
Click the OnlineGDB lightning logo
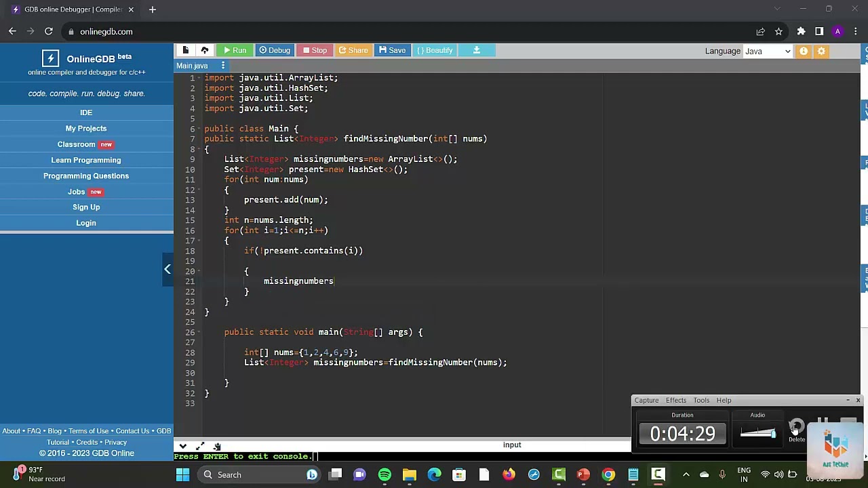point(50,58)
